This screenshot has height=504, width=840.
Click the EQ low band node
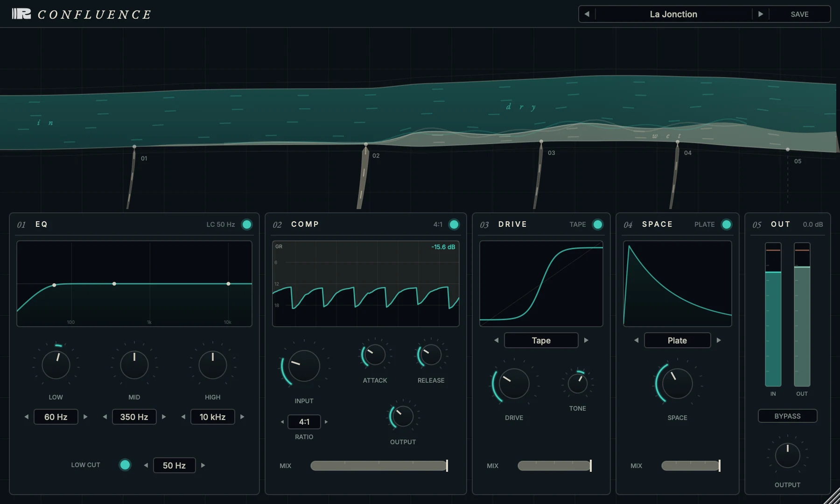click(x=54, y=285)
